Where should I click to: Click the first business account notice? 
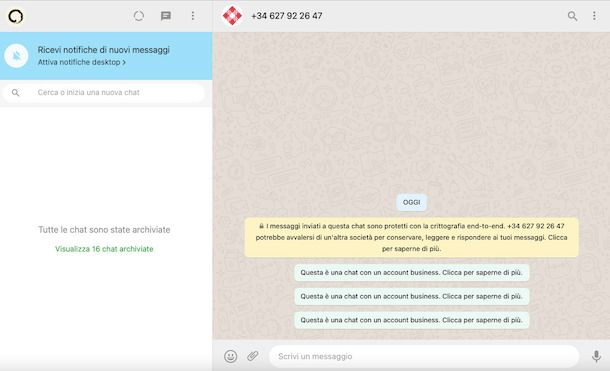tap(412, 273)
